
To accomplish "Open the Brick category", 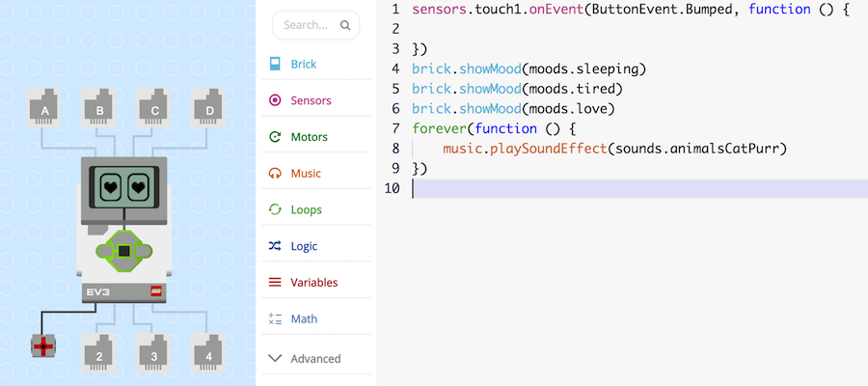I will (316, 65).
